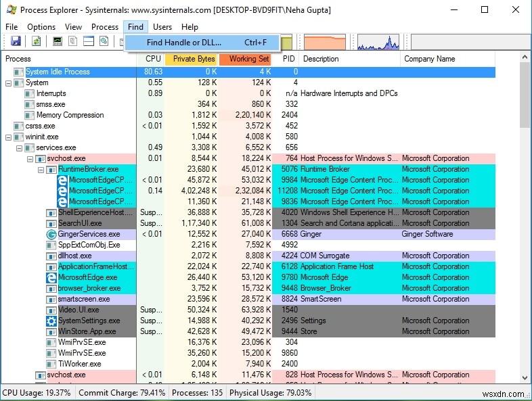This screenshot has width=532, height=401.
Task: Click the Edge icon of PID 9984 process
Action: [x=62, y=180]
